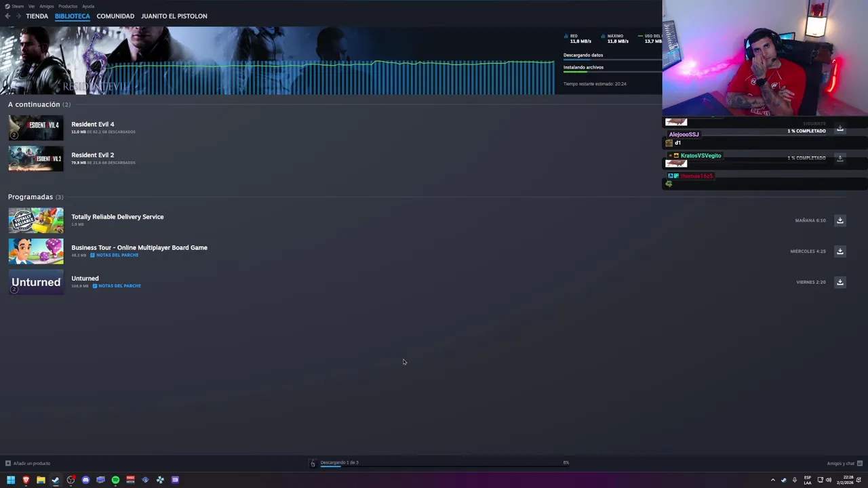Open Business Tour game thumbnail
Viewport: 868px width, 488px height.
point(36,251)
